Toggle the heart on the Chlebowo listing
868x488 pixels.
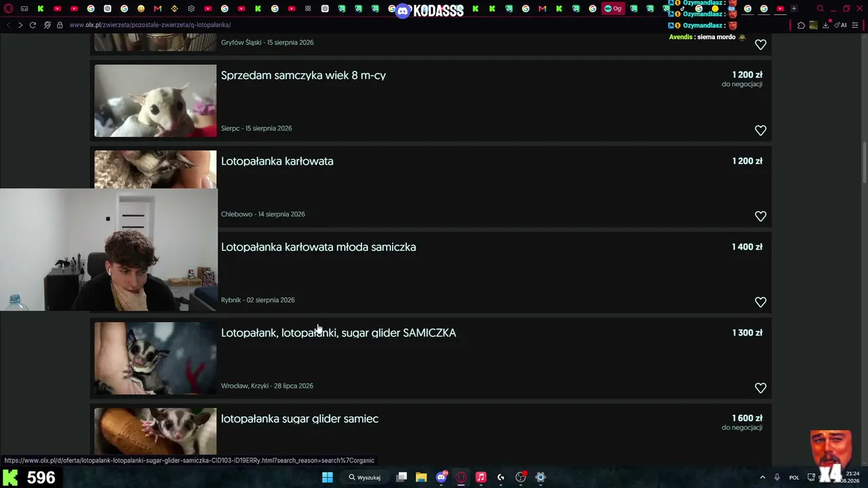pos(760,216)
